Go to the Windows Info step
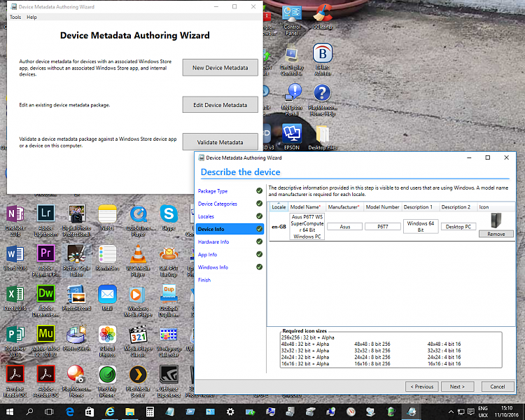This screenshot has height=420, width=525. (x=213, y=267)
